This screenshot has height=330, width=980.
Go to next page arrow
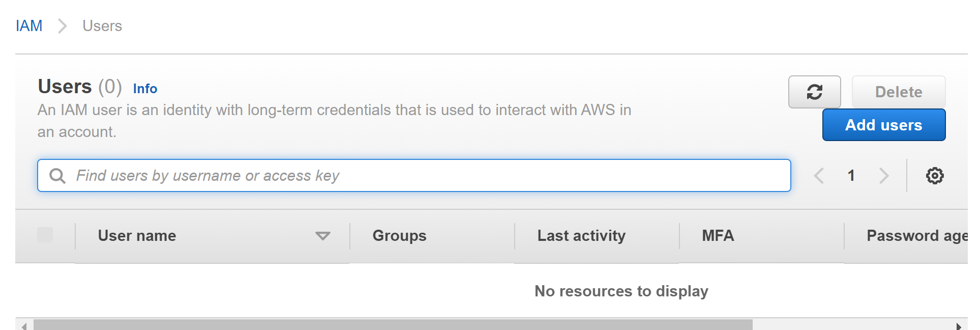884,176
